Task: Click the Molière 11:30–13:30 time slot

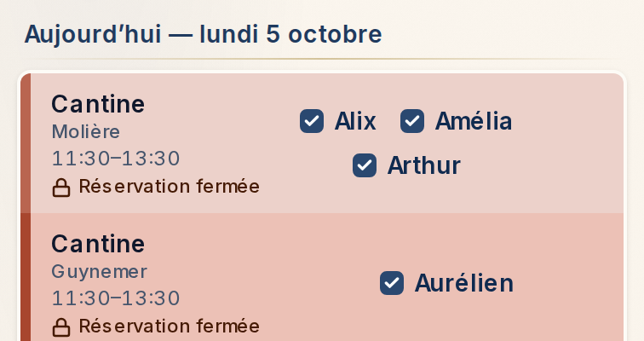Action: click(x=116, y=159)
